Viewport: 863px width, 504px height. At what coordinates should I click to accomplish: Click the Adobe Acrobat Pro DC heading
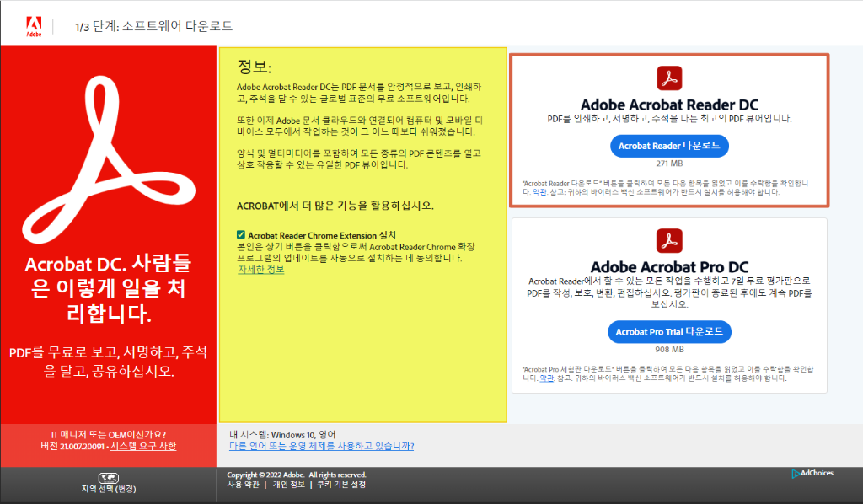click(669, 267)
